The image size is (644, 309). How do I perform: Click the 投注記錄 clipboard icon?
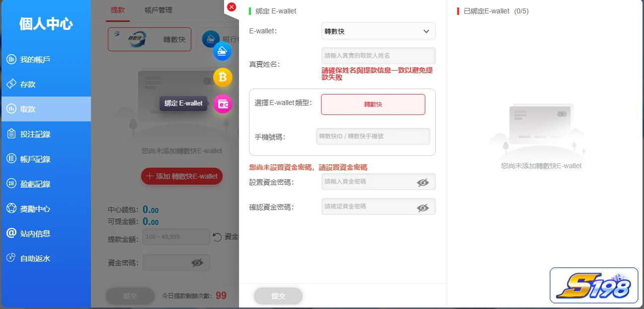click(x=11, y=134)
